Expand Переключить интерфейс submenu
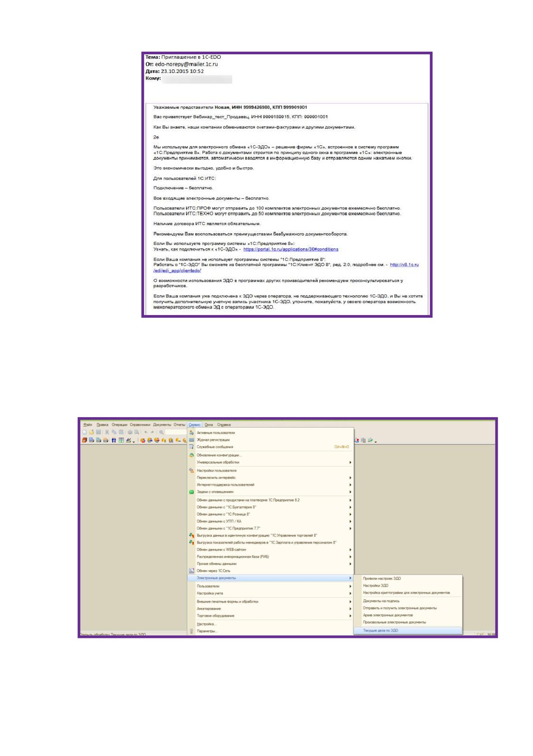This screenshot has width=533, height=756. [x=271, y=478]
